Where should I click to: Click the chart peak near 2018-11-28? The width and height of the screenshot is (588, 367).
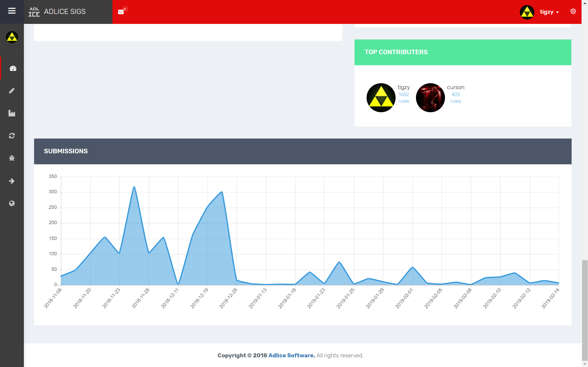[134, 187]
